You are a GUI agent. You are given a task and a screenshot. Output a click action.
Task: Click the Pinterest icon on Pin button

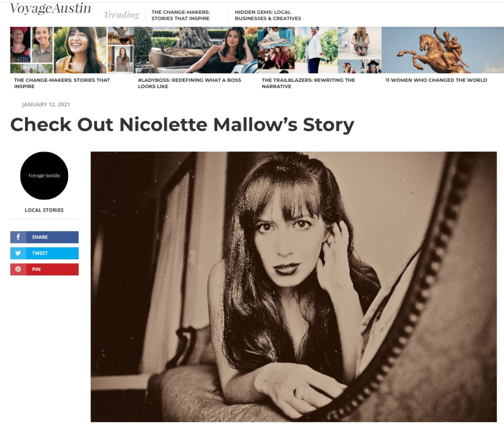click(x=18, y=269)
